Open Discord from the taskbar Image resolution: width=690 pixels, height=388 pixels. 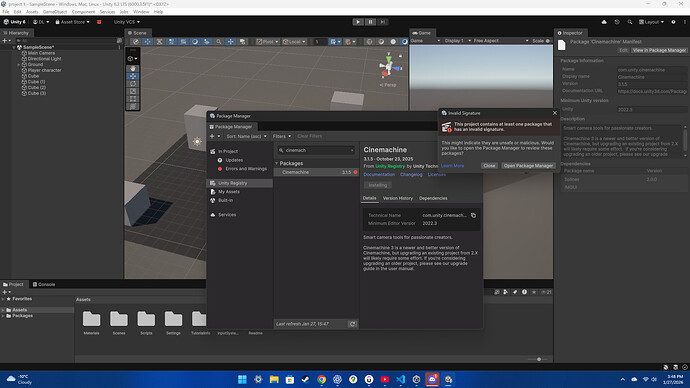coord(432,379)
